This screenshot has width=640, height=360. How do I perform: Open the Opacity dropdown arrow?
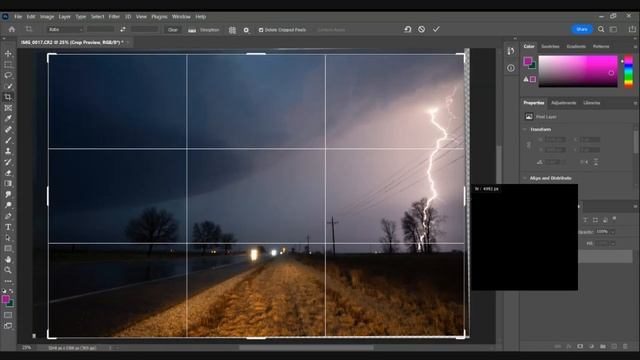pos(612,232)
